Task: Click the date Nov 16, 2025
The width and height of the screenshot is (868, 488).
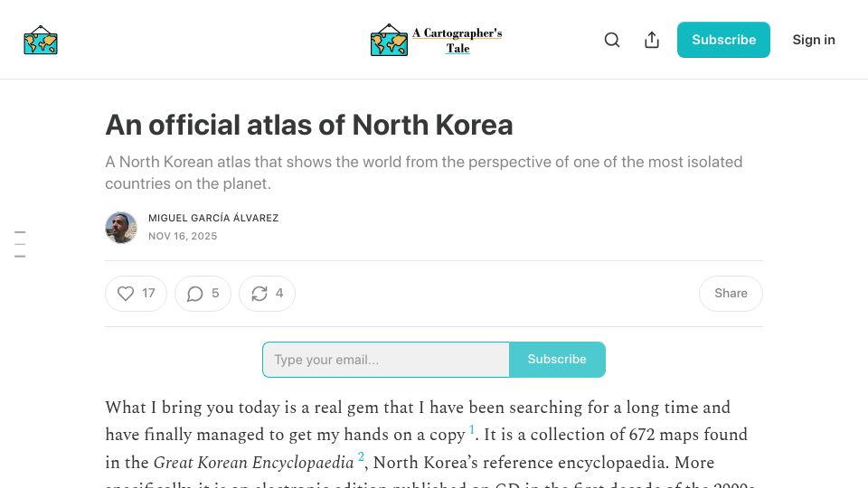Action: [183, 236]
